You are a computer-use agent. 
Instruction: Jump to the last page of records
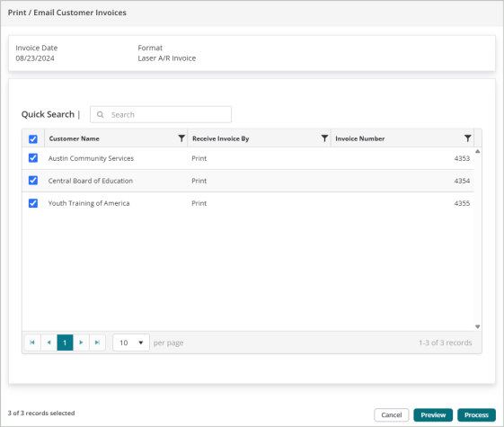click(x=97, y=342)
